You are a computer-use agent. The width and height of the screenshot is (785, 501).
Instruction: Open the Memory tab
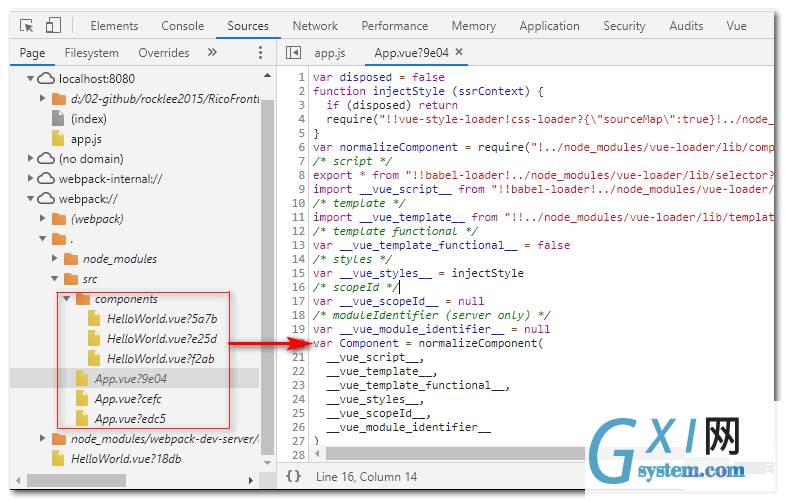tap(474, 26)
